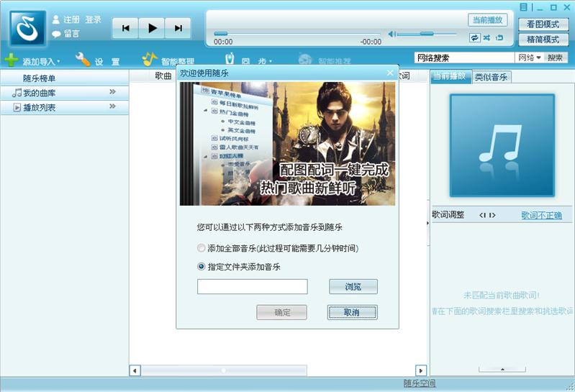Image resolution: width=575 pixels, height=392 pixels.
Task: Toggle the shuffle playback icon
Action: pos(486,37)
